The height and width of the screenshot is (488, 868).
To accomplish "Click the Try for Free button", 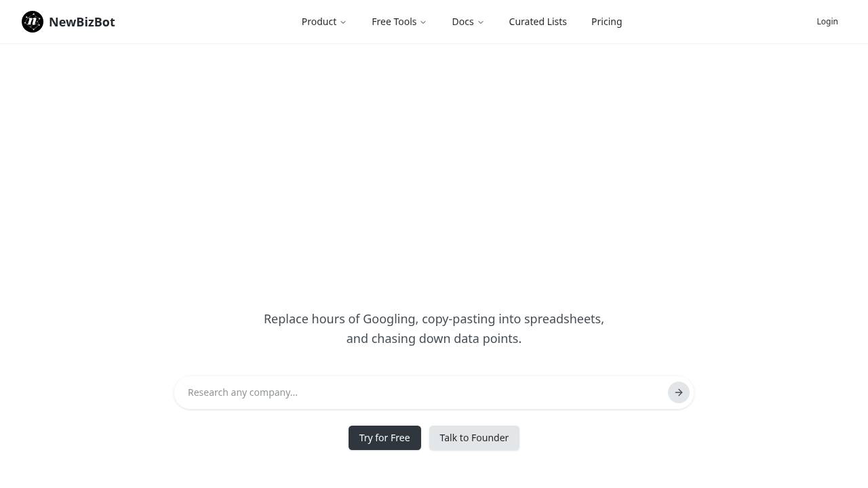I will tap(384, 437).
